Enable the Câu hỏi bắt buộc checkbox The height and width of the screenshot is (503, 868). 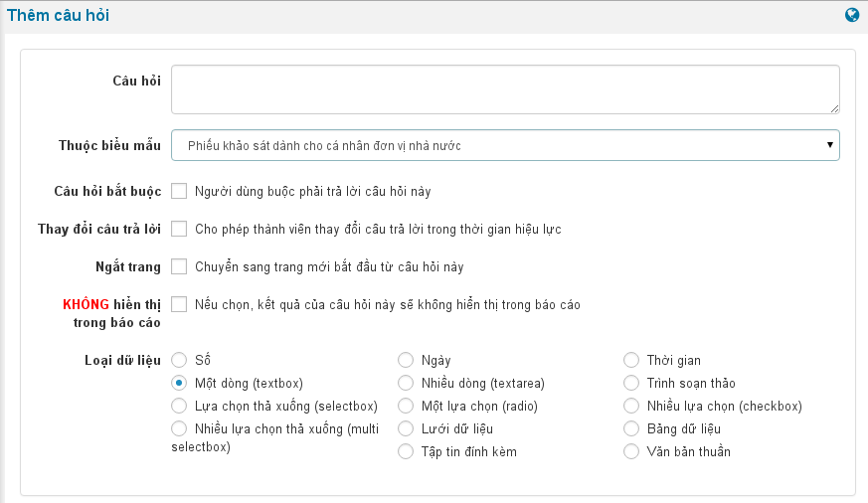(179, 191)
